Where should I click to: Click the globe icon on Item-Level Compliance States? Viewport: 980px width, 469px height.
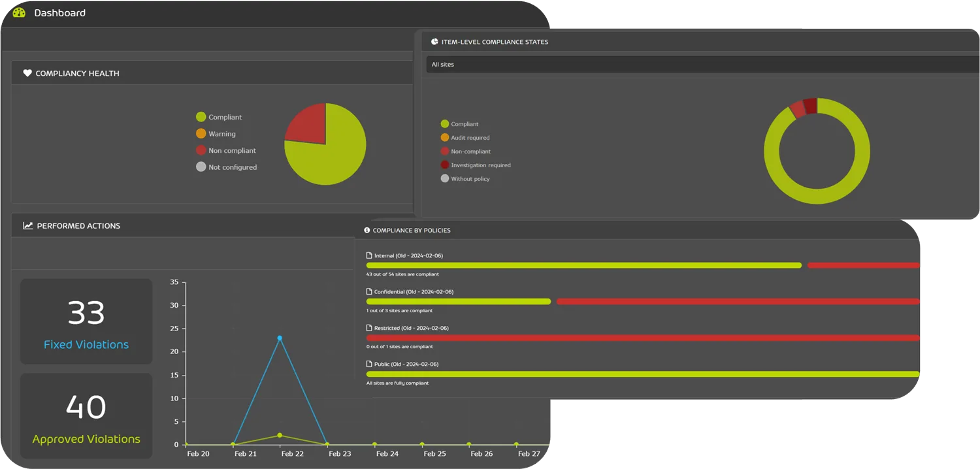coord(434,41)
